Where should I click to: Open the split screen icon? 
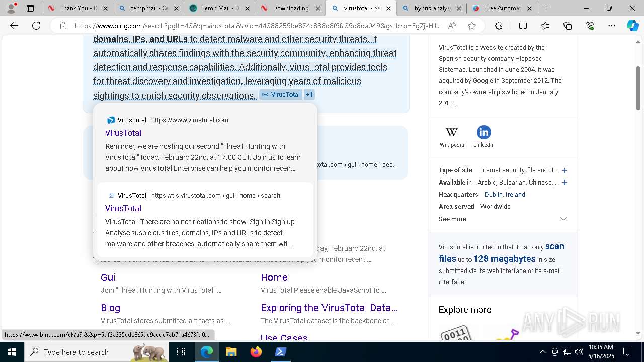click(523, 26)
